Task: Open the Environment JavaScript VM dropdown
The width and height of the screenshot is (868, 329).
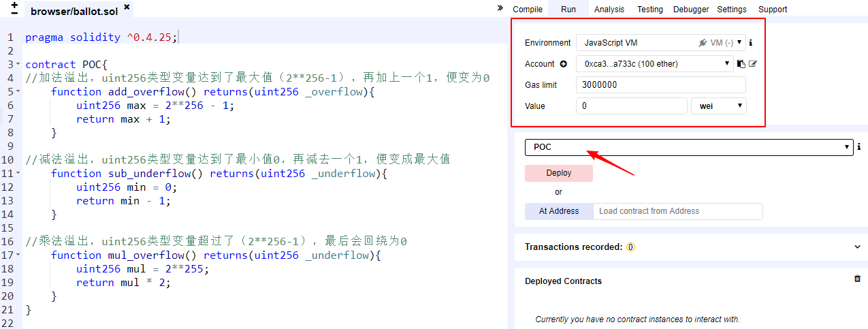Action: (661, 43)
